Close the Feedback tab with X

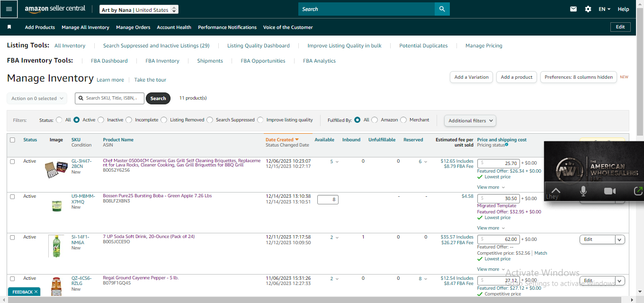point(36,292)
